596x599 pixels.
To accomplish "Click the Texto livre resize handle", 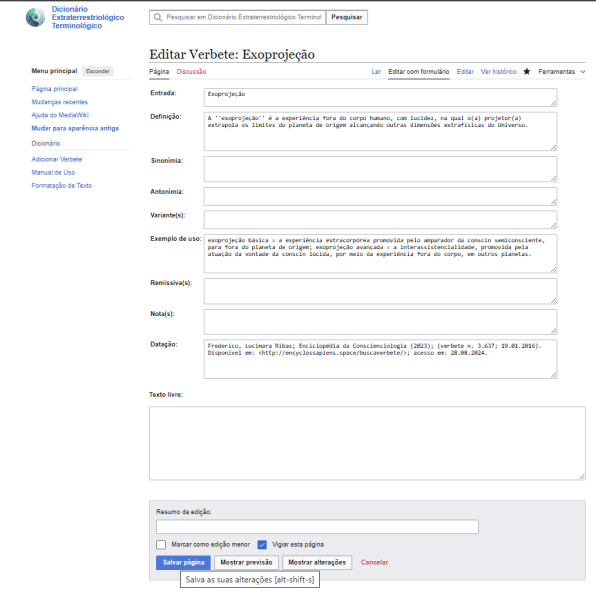I will (582, 476).
